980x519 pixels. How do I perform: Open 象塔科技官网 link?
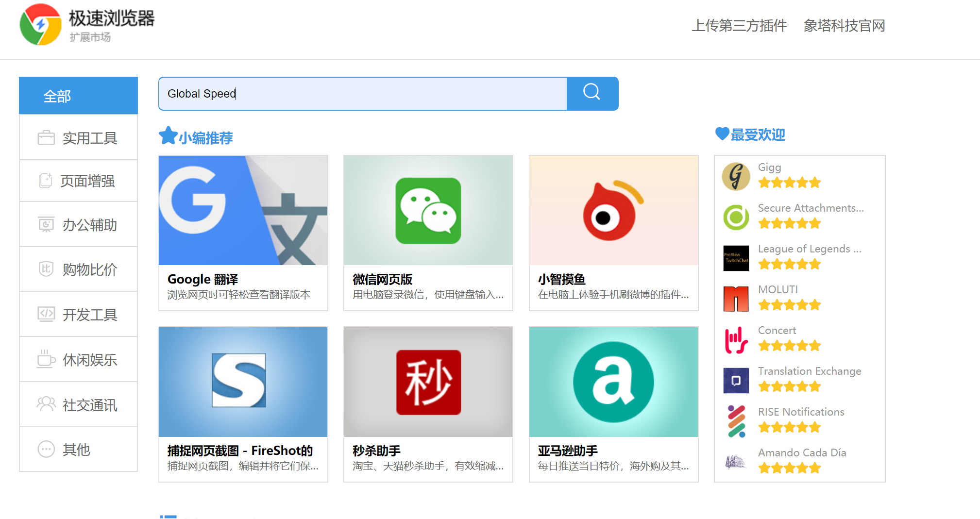[x=844, y=25]
